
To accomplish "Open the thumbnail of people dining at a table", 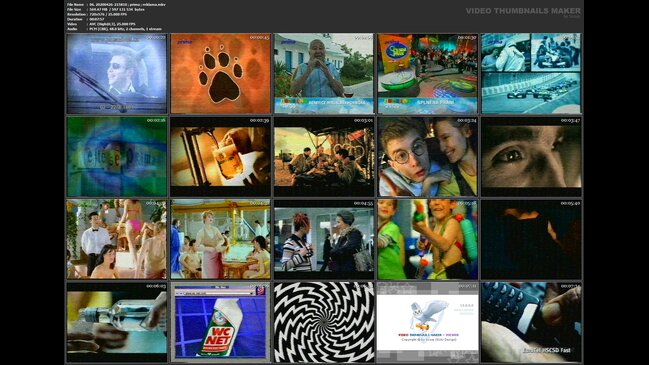I will click(324, 156).
